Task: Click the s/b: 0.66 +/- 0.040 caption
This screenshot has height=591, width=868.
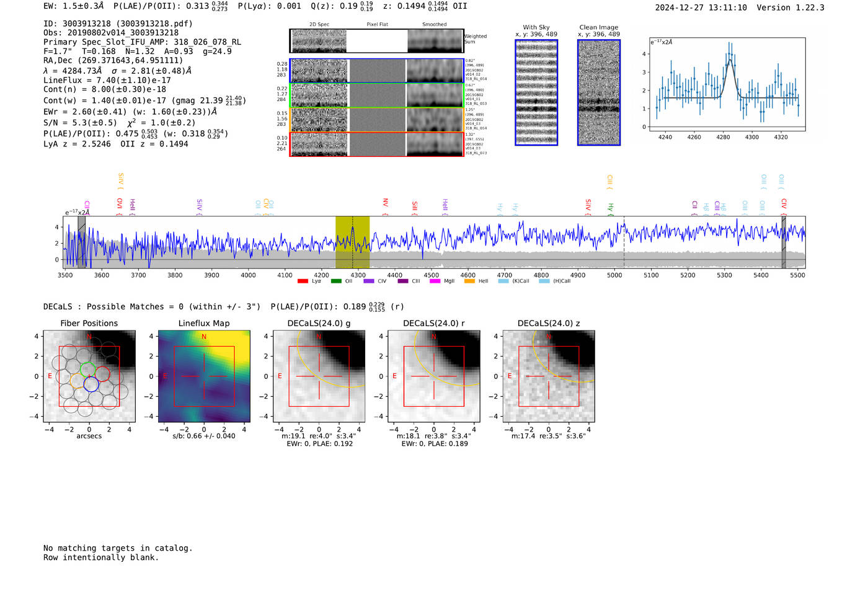Action: tap(204, 436)
